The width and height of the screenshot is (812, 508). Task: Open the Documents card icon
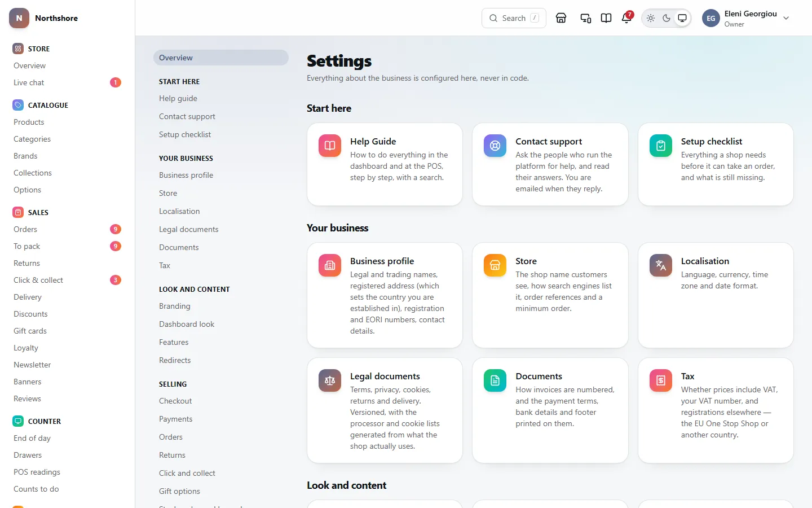[495, 380]
